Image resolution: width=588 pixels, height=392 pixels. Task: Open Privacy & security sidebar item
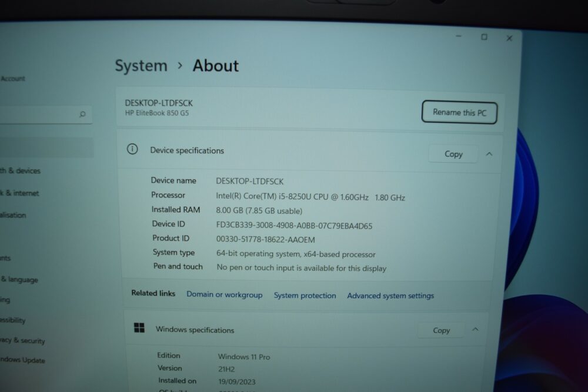click(x=22, y=340)
